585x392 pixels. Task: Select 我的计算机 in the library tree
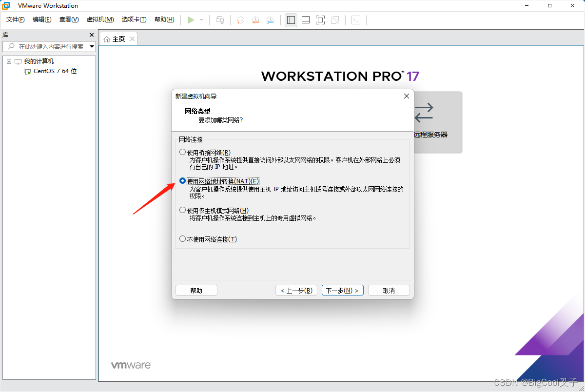click(39, 61)
